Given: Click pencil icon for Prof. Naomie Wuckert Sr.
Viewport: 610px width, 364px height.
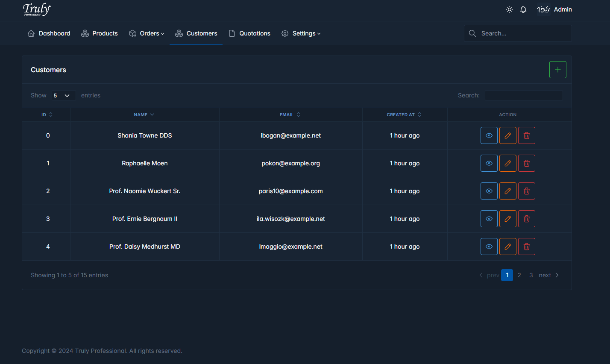Looking at the screenshot, I should tap(507, 191).
